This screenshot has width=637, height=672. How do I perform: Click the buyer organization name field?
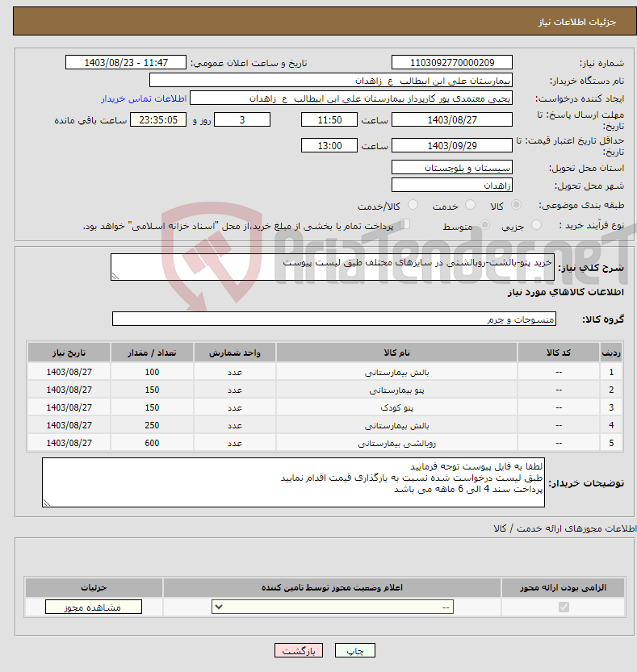[331, 81]
